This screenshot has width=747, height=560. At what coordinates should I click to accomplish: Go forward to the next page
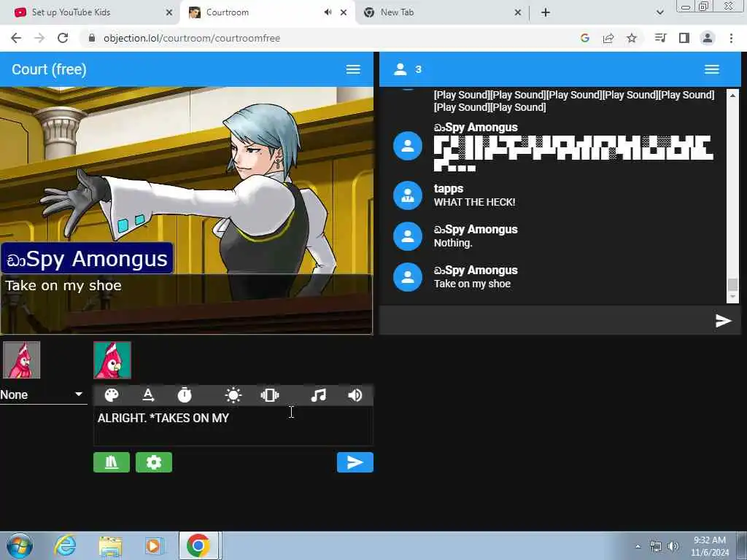coord(39,38)
